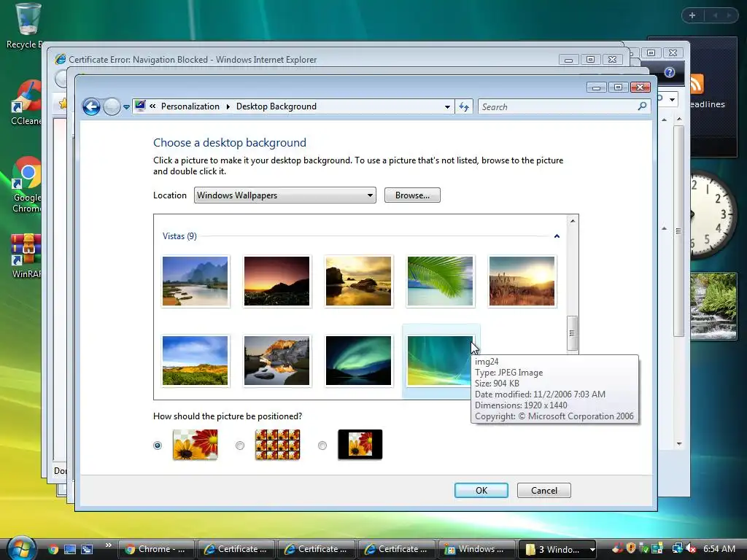Open the Google Chrome desktop shortcut
Screen dimensions: 747x560
27,184
